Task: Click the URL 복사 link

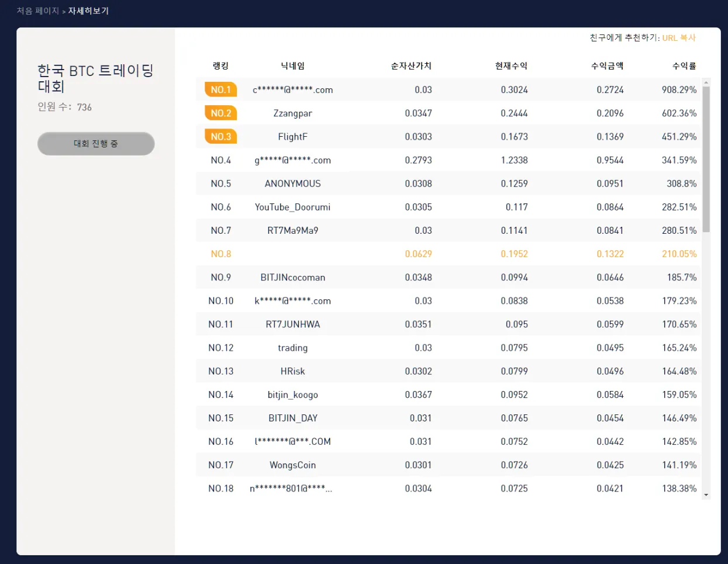Action: [x=679, y=37]
